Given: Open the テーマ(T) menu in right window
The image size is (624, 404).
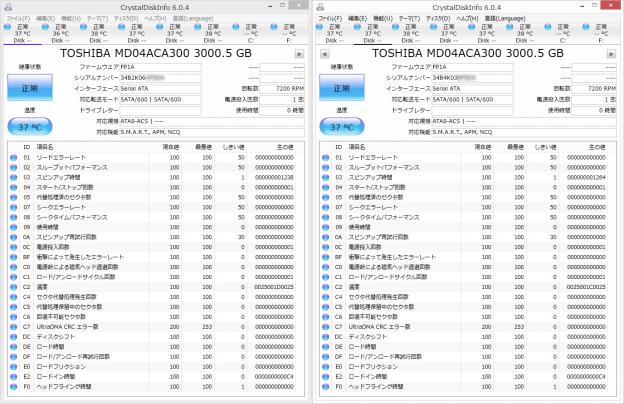Looking at the screenshot, I should point(410,18).
